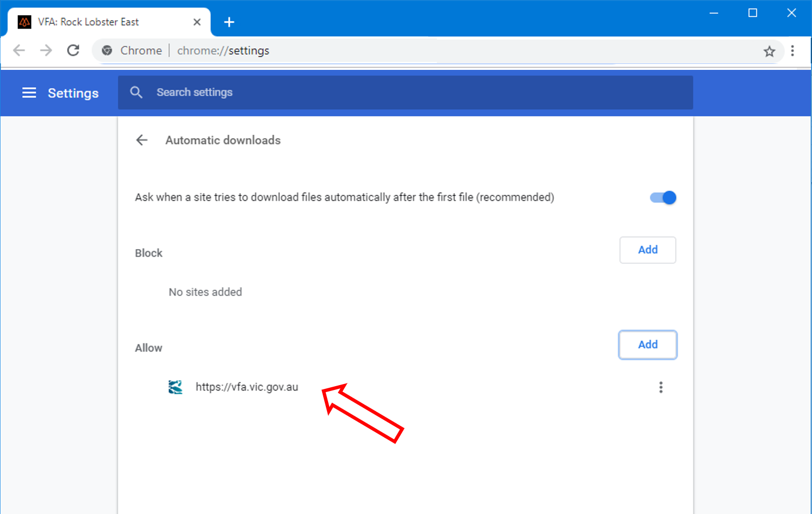The image size is (812, 514).
Task: Maximize the Chrome window
Action: tap(752, 13)
